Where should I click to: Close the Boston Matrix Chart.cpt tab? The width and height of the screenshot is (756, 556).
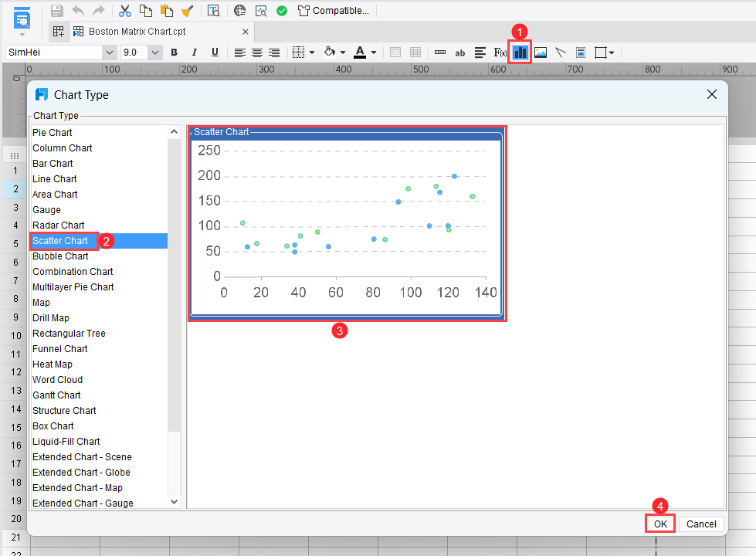(246, 32)
